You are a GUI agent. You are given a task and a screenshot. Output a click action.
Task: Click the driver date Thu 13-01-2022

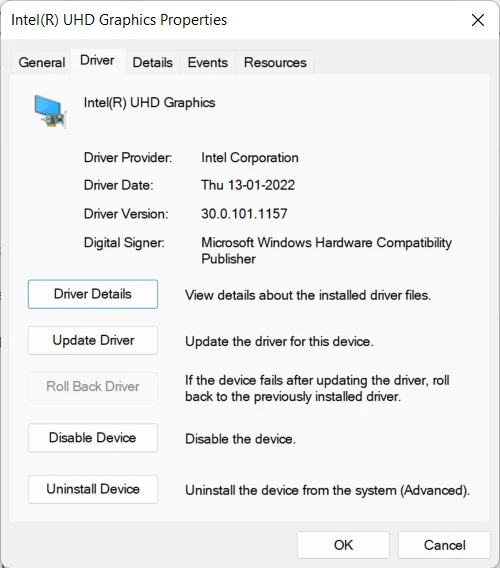[x=248, y=185]
